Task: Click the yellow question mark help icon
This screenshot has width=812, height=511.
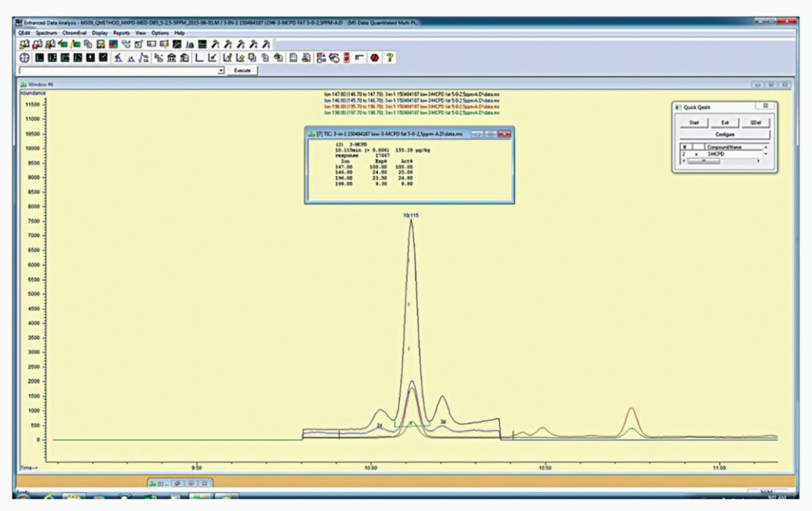Action: tap(389, 58)
